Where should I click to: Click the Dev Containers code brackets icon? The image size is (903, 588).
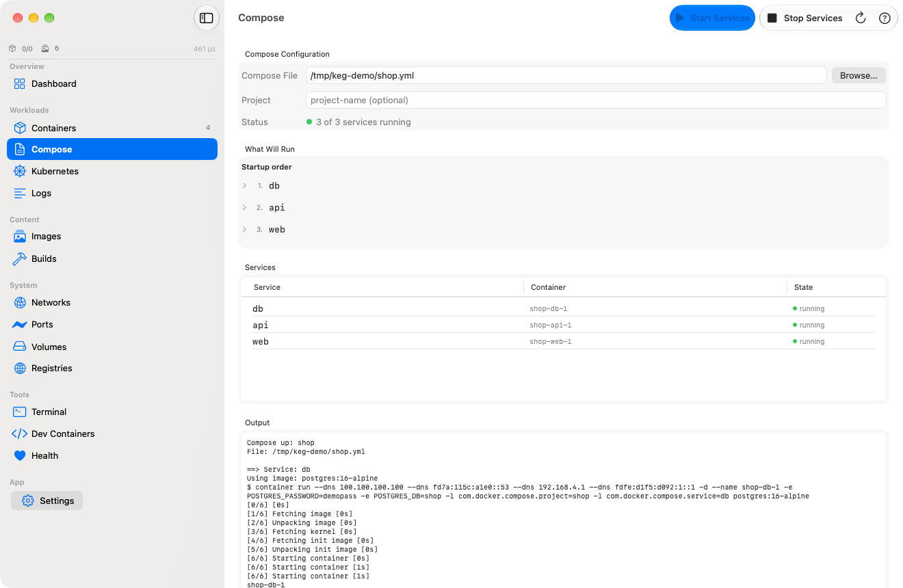click(x=19, y=433)
